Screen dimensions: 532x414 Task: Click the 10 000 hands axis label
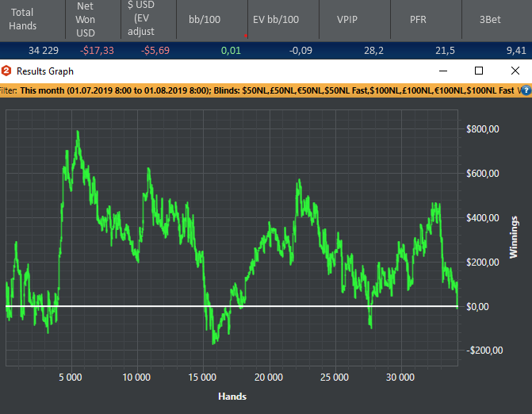click(136, 378)
